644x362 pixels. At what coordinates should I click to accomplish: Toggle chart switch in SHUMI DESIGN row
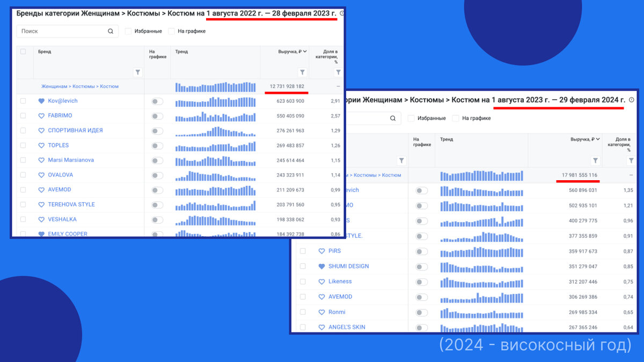pos(422,267)
